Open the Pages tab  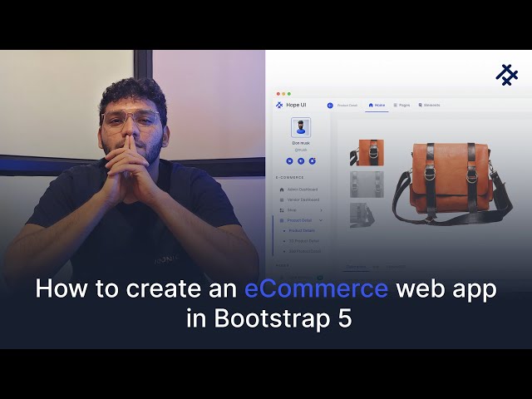[x=401, y=106]
